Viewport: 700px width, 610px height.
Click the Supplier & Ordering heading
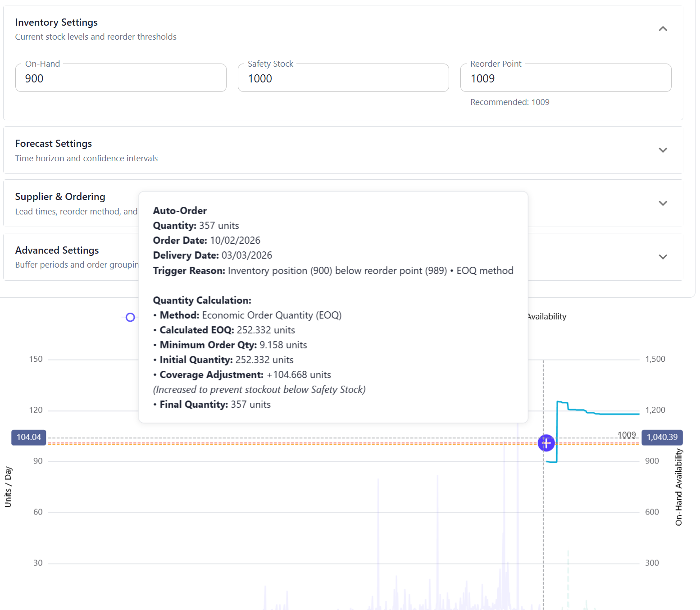60,197
